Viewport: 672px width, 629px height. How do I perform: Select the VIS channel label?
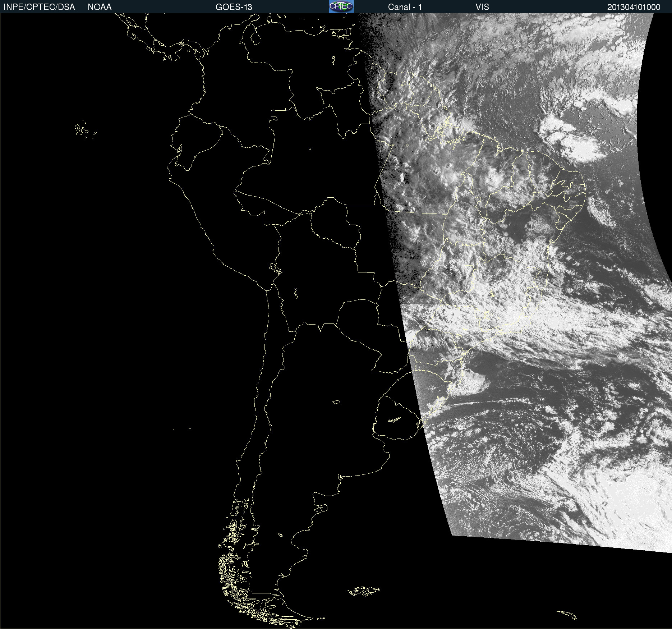coord(482,7)
